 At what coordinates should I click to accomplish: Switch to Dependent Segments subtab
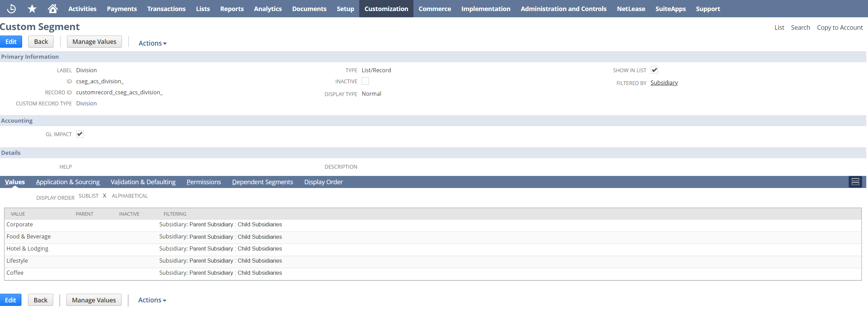(x=263, y=182)
